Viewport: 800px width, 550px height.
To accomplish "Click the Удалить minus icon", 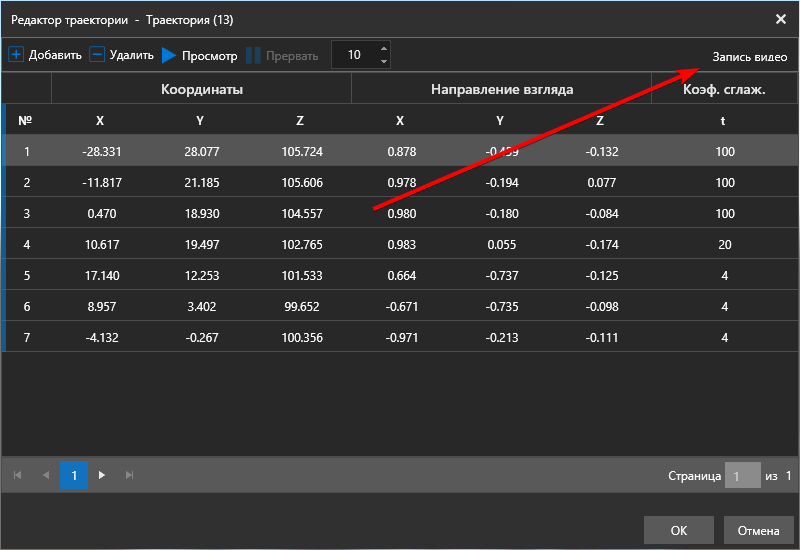I will click(x=97, y=55).
